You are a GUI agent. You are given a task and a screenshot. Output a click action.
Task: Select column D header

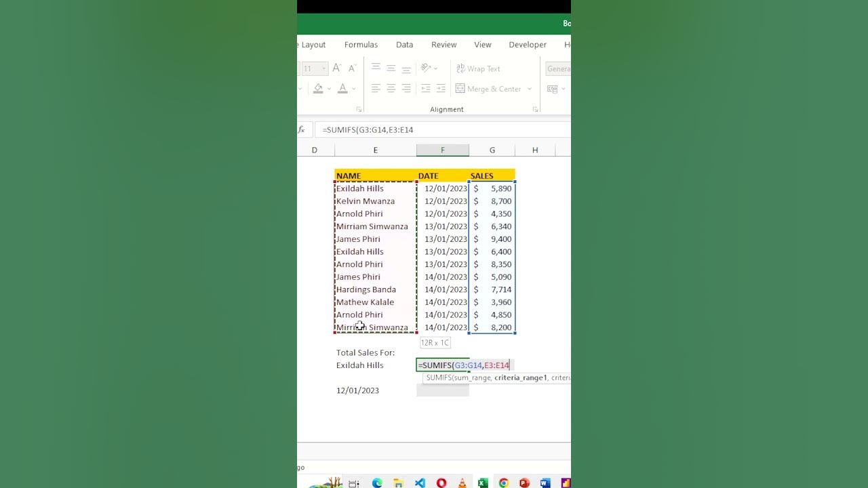315,150
